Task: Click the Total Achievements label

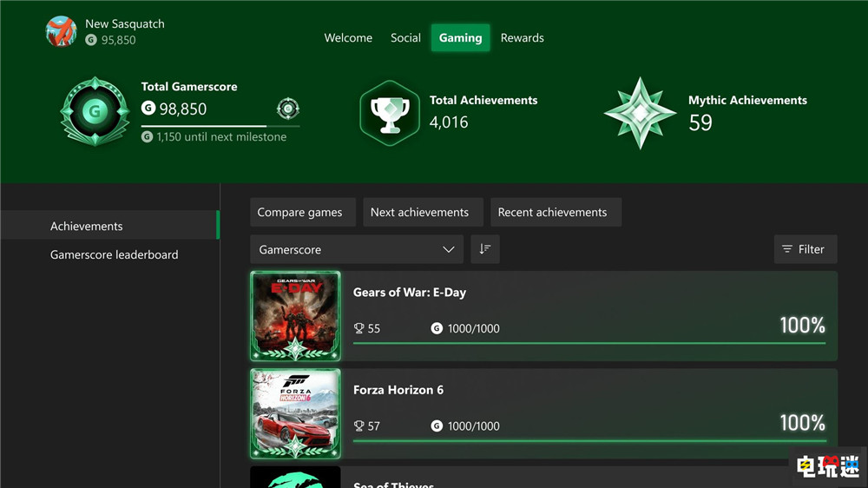Action: click(483, 100)
